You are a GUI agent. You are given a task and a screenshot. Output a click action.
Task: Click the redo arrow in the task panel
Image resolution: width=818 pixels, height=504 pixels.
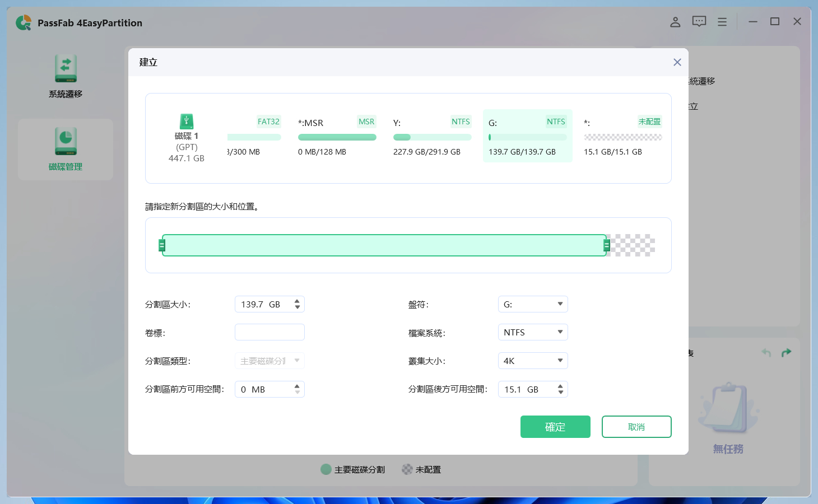coord(786,352)
